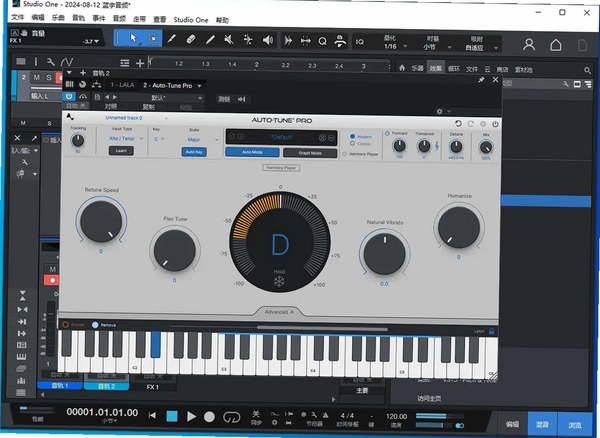Screen dimensions: 600x438
Task: Toggle Harmony Player power switch
Action: tap(344, 154)
